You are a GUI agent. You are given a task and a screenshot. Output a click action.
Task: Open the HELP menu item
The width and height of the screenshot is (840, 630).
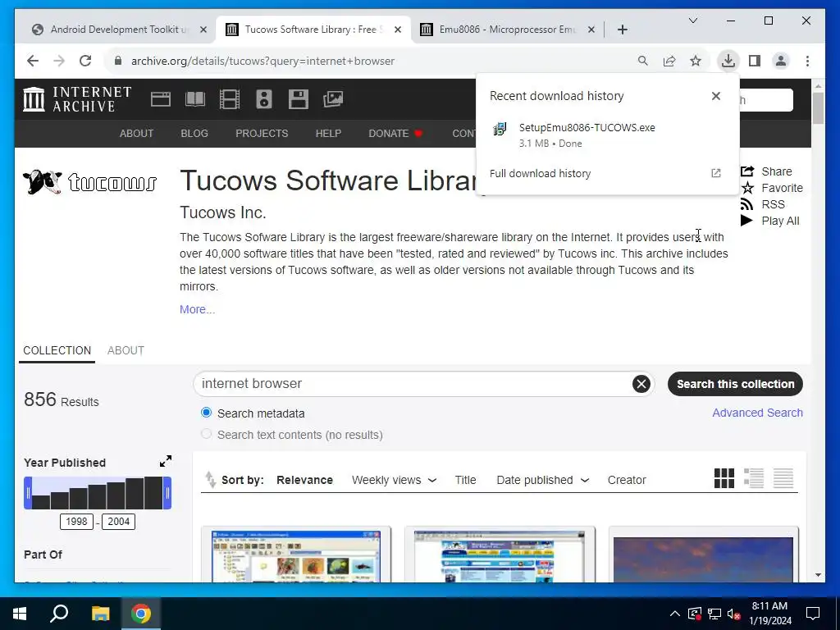(x=328, y=134)
